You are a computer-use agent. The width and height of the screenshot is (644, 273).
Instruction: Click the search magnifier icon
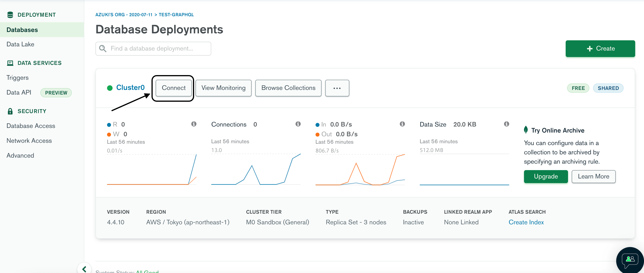click(x=103, y=48)
